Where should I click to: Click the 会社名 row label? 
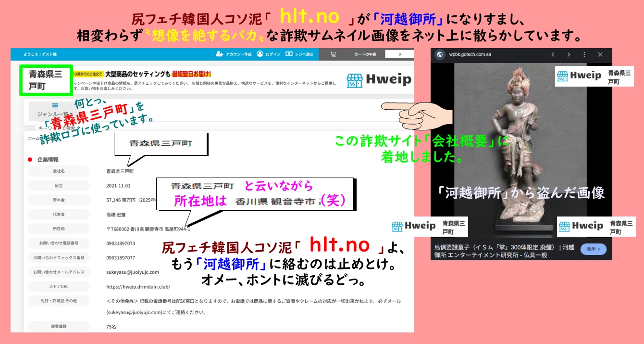coord(59,171)
